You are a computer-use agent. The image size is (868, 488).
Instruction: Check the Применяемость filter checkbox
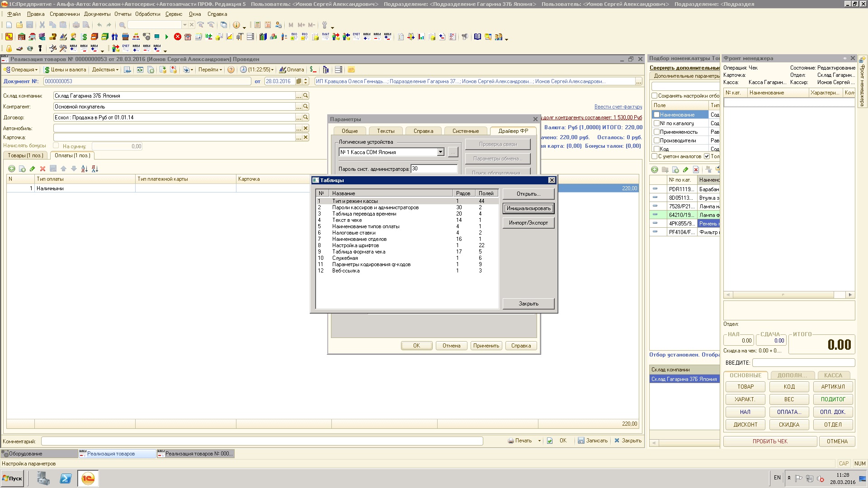pos(656,132)
